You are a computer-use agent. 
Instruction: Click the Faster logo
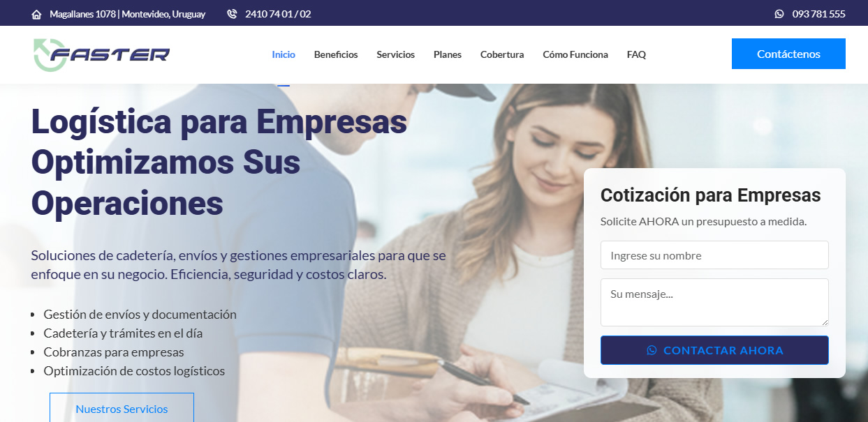click(102, 54)
